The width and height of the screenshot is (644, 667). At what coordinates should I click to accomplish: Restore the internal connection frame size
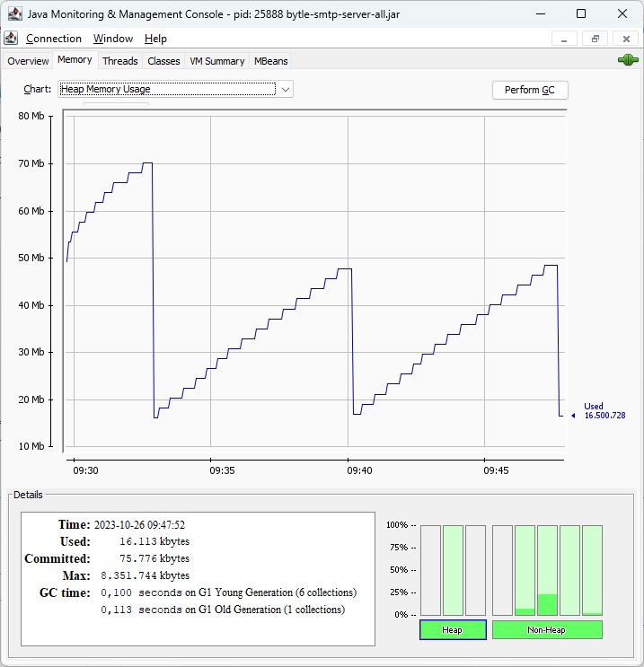(595, 39)
